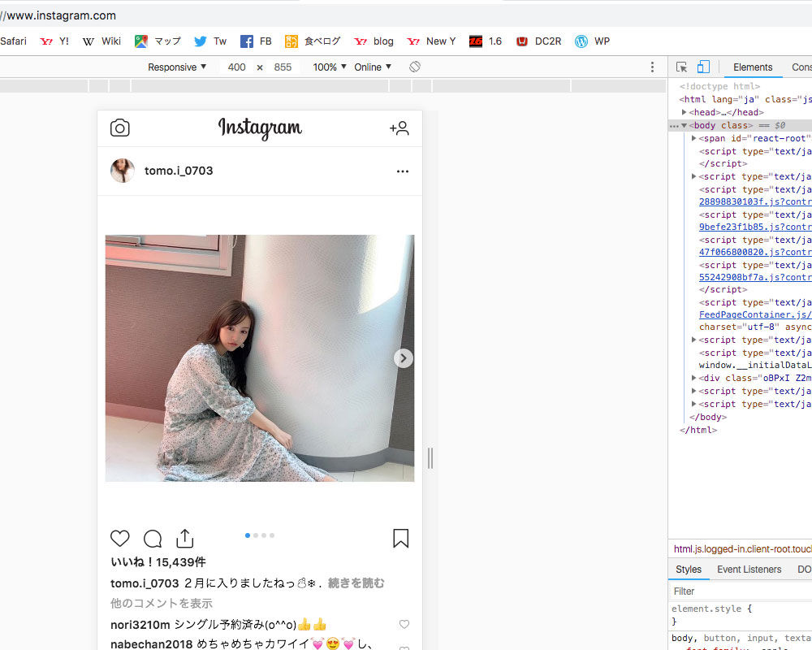Open the 28898830103f.js script link
This screenshot has height=650, width=812.
pos(755,201)
